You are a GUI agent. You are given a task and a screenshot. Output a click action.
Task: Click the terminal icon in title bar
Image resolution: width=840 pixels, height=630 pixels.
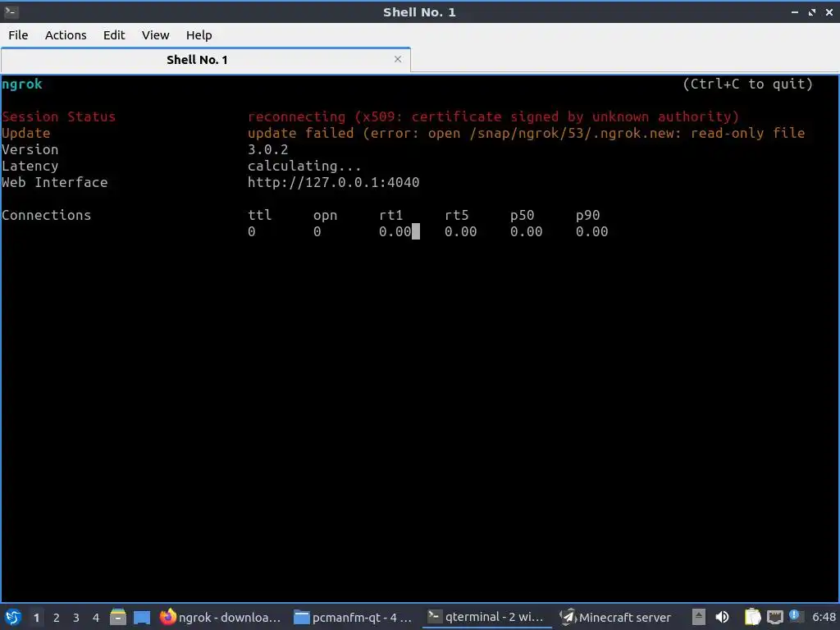pos(11,11)
